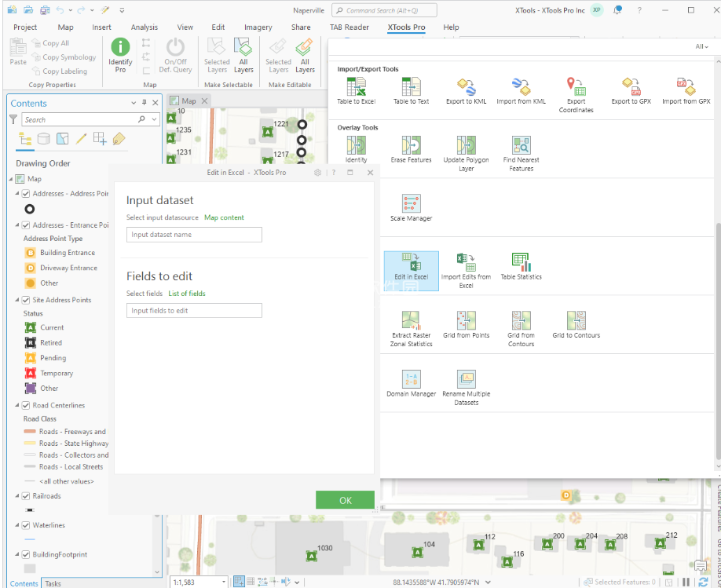Screen dimensions: 721x588
Task: Collapse the Site Address Points layer legend
Action: (x=17, y=300)
